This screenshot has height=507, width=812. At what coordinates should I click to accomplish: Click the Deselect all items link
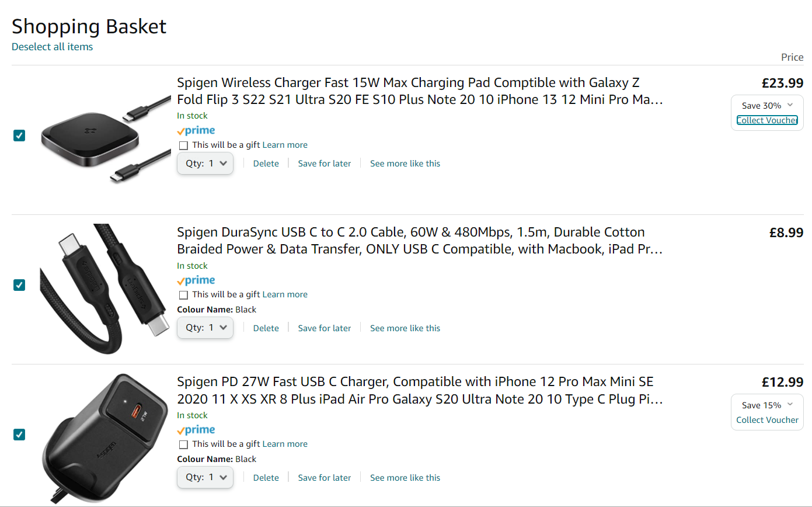click(52, 47)
